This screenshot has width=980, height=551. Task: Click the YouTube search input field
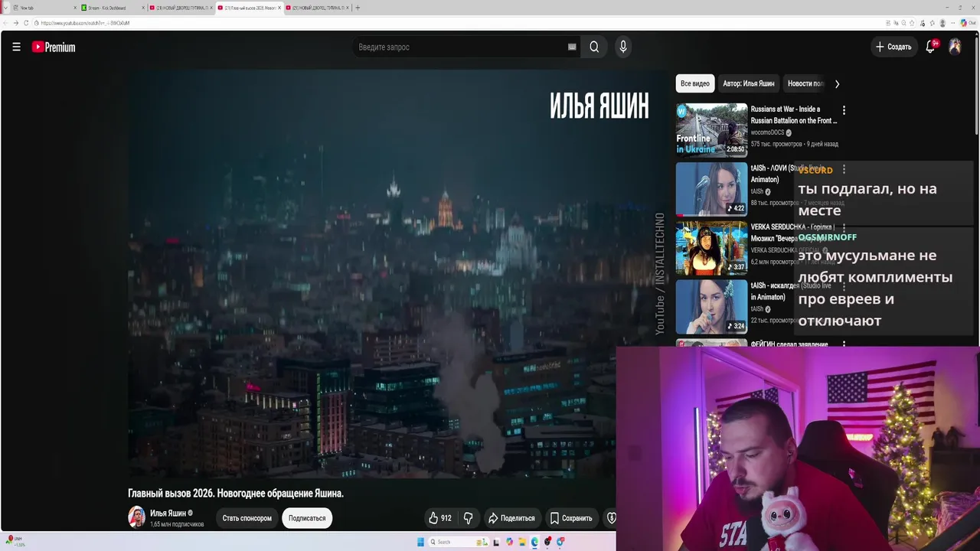coord(459,47)
